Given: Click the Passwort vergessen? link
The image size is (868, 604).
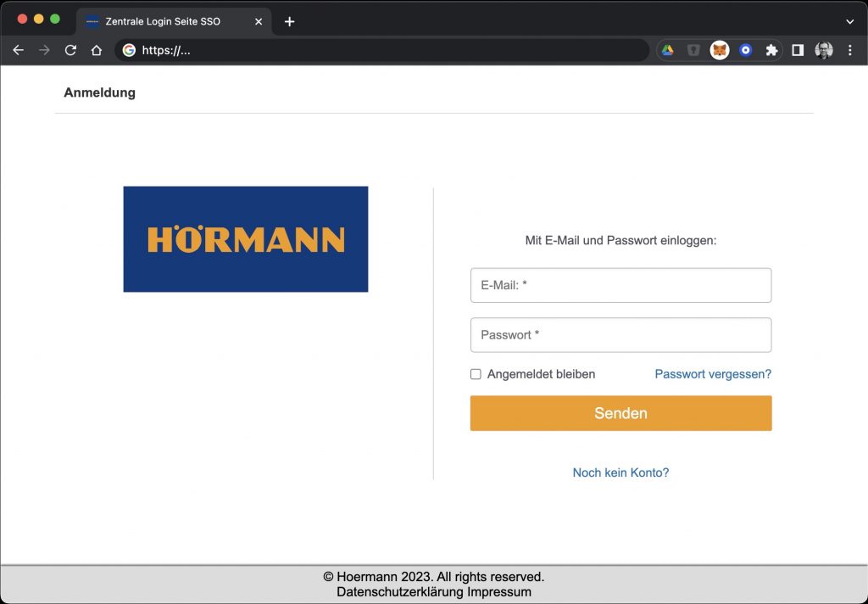Looking at the screenshot, I should pyautogui.click(x=713, y=374).
